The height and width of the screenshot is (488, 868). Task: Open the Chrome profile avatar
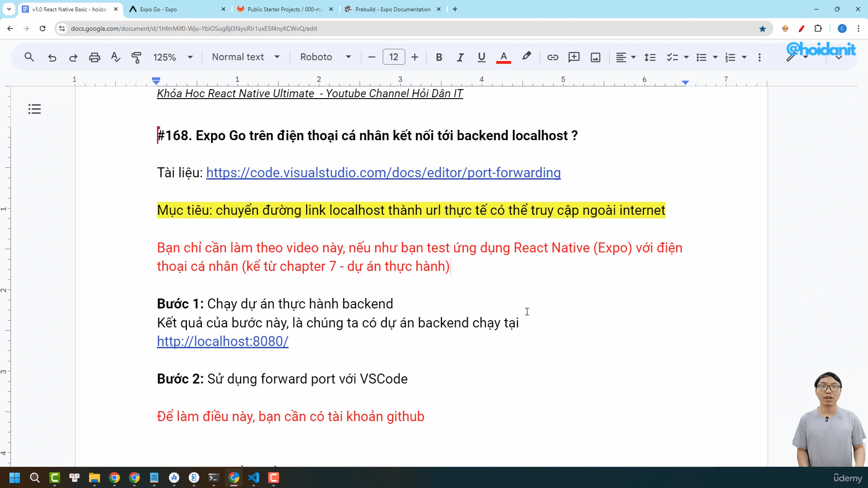[x=842, y=28]
